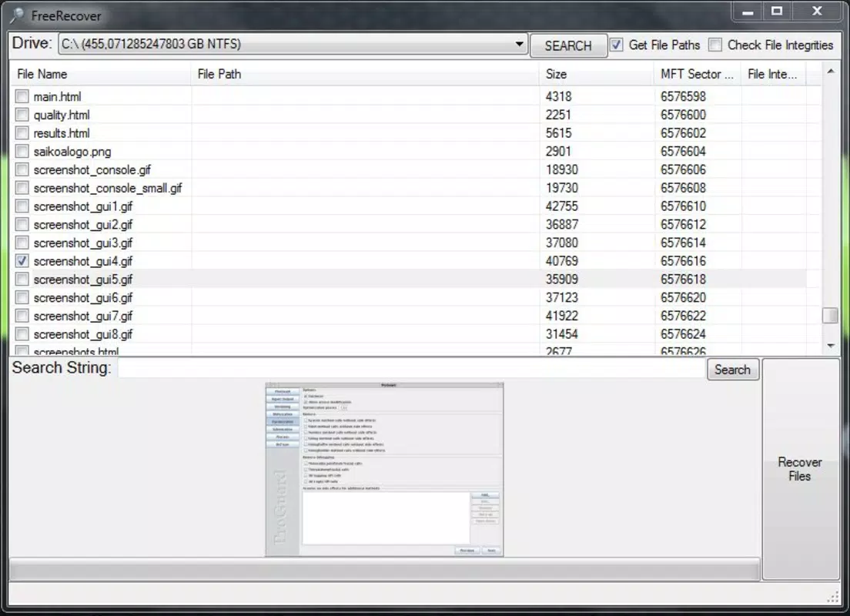Uncheck the screenshot_gui4.gif checkbox

coord(22,261)
